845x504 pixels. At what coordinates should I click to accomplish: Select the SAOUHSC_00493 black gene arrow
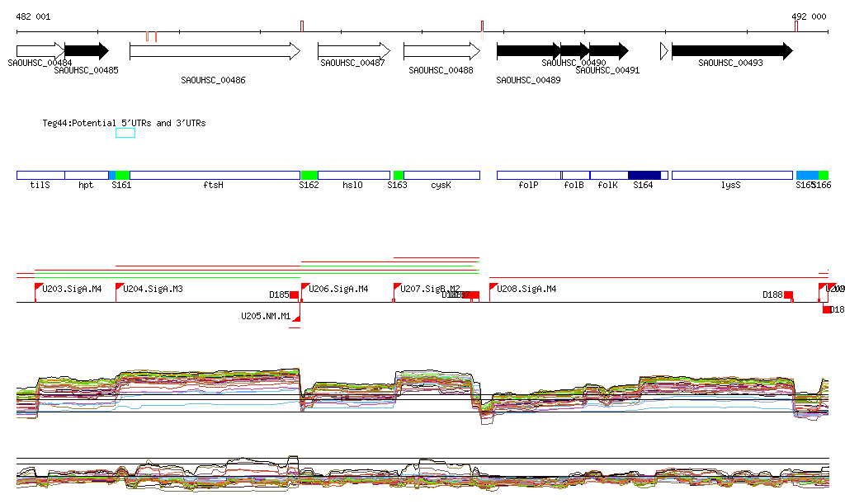click(731, 51)
